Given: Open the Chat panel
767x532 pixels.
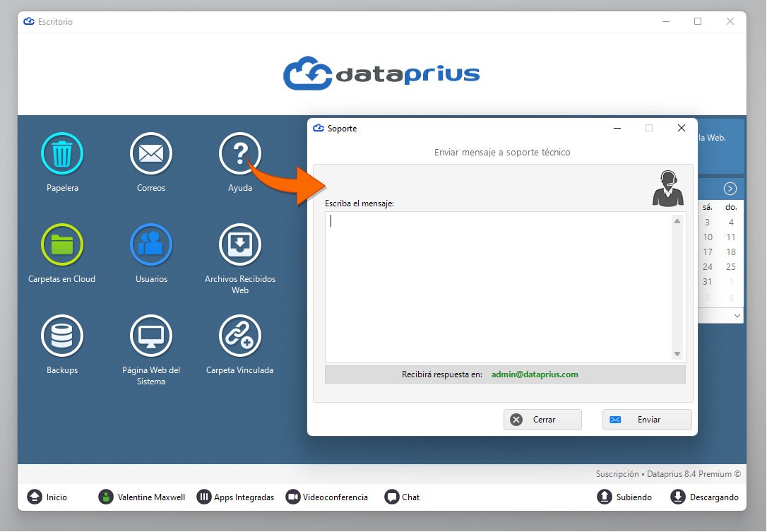Looking at the screenshot, I should click(x=402, y=497).
